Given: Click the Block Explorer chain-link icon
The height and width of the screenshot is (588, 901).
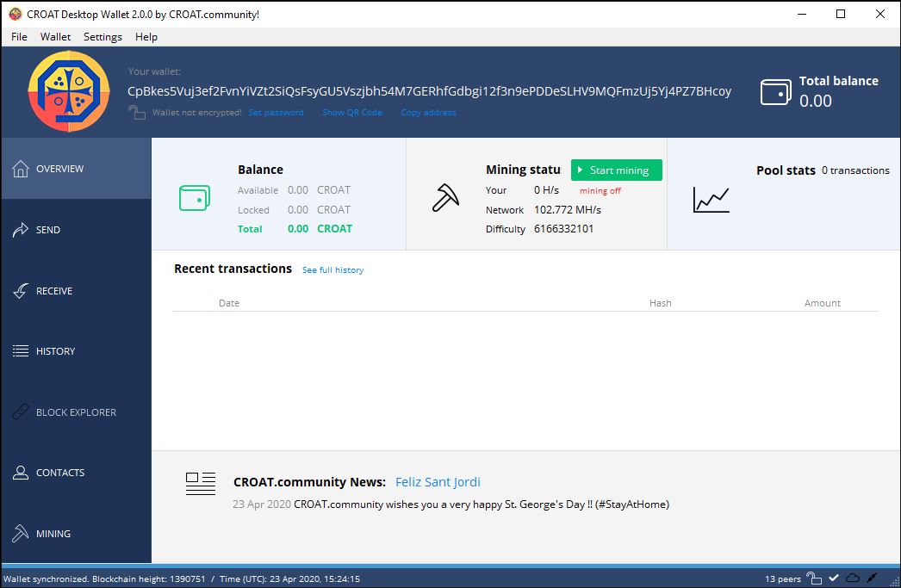Looking at the screenshot, I should 21,412.
